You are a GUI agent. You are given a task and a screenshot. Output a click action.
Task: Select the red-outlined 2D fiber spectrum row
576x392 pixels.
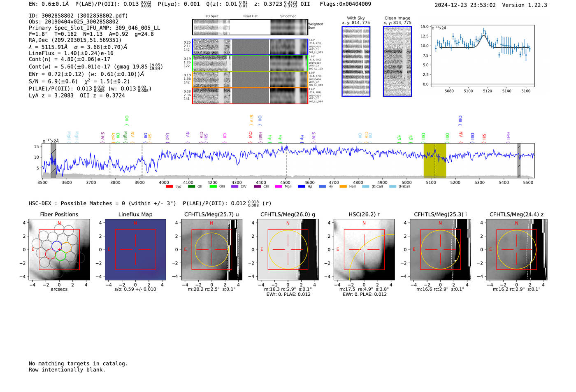[x=250, y=95]
